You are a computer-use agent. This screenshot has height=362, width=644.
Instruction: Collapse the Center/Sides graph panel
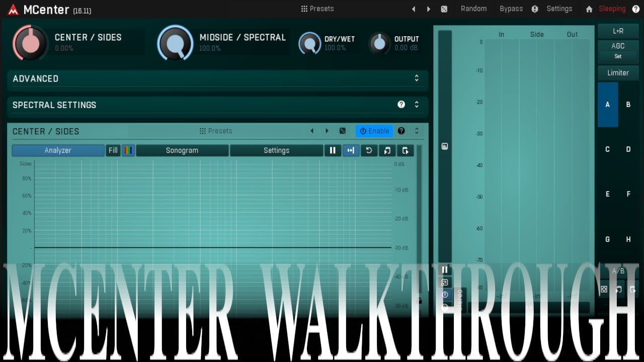[417, 131]
